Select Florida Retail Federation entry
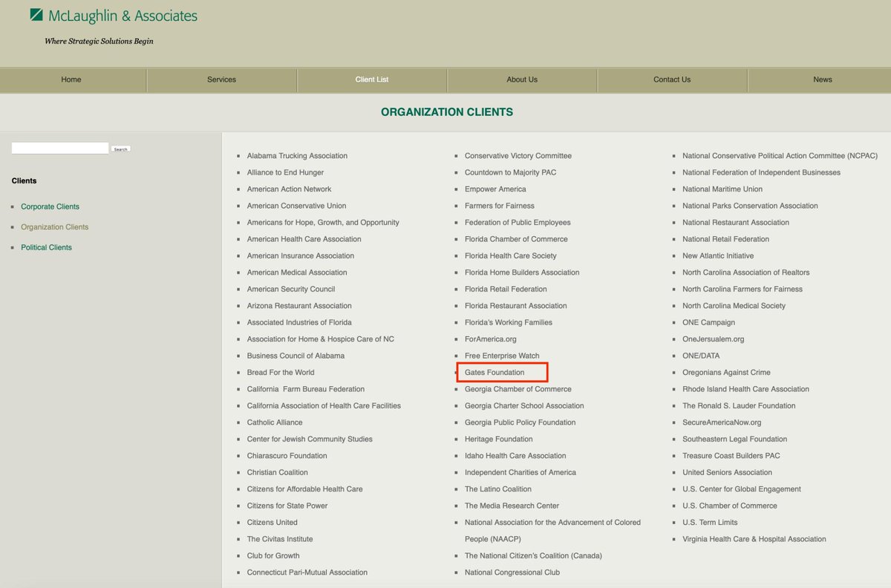The height and width of the screenshot is (588, 891). coord(506,289)
